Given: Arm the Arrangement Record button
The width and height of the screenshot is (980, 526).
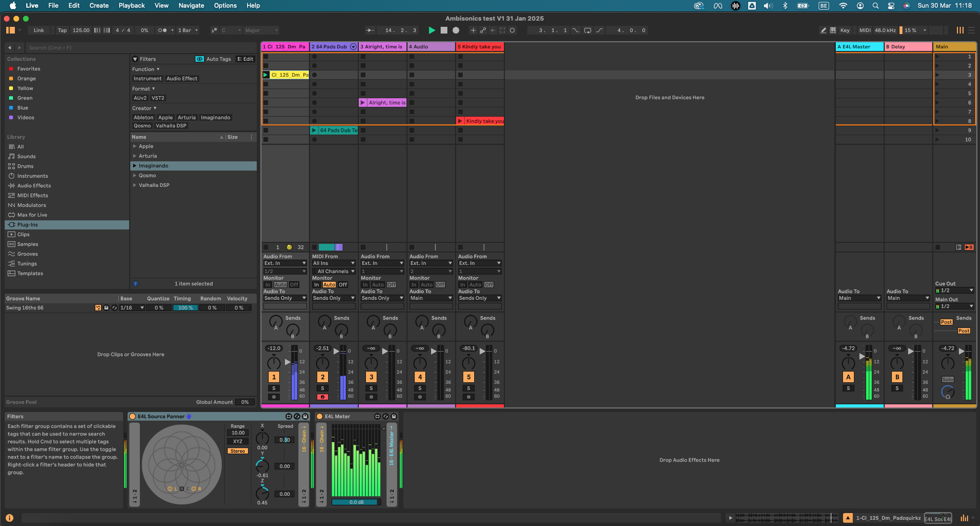Looking at the screenshot, I should point(456,30).
